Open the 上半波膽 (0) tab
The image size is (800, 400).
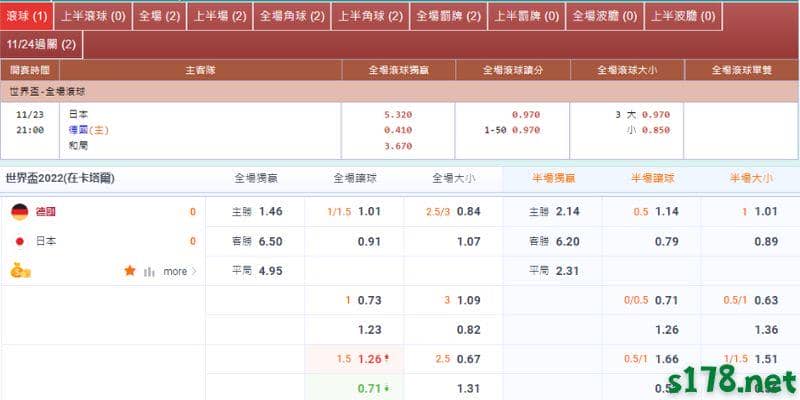[683, 16]
